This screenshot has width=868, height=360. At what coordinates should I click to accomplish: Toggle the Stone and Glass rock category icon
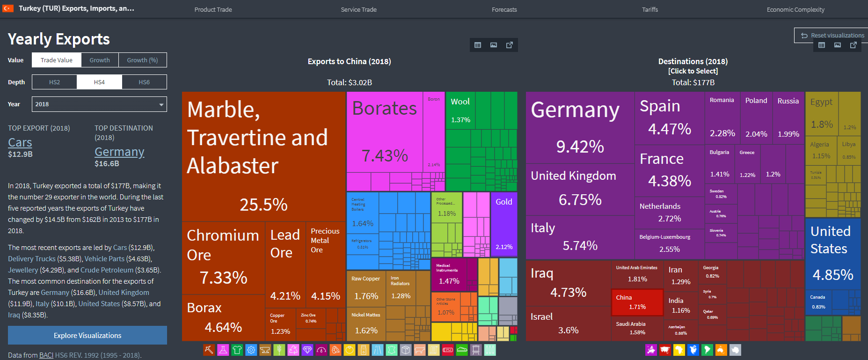[x=335, y=350]
